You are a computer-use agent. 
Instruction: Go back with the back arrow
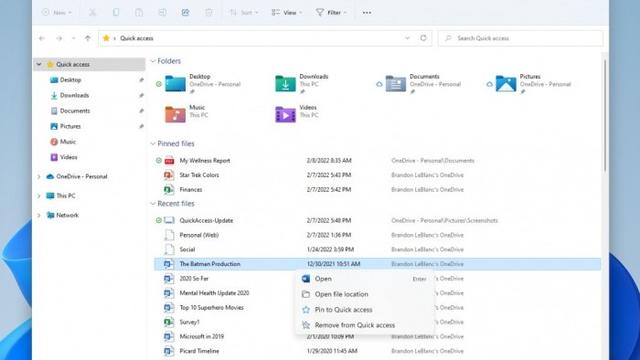point(42,38)
